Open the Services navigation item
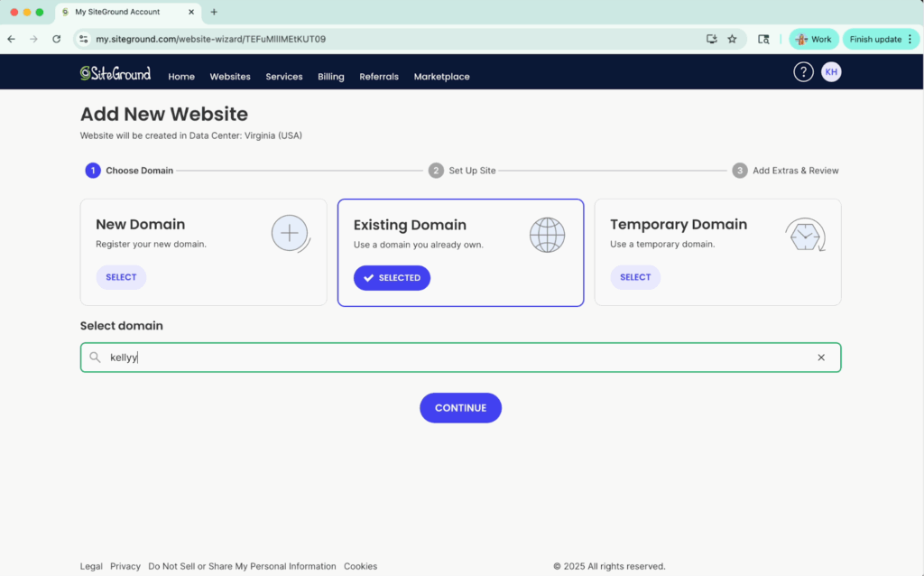This screenshot has width=924, height=576. 284,77
